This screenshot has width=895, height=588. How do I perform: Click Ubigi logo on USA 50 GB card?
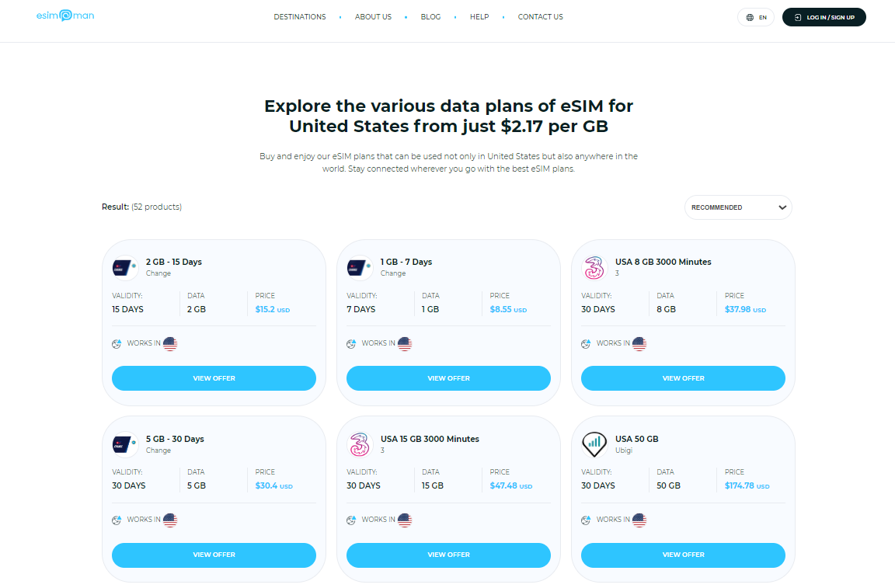pyautogui.click(x=594, y=444)
